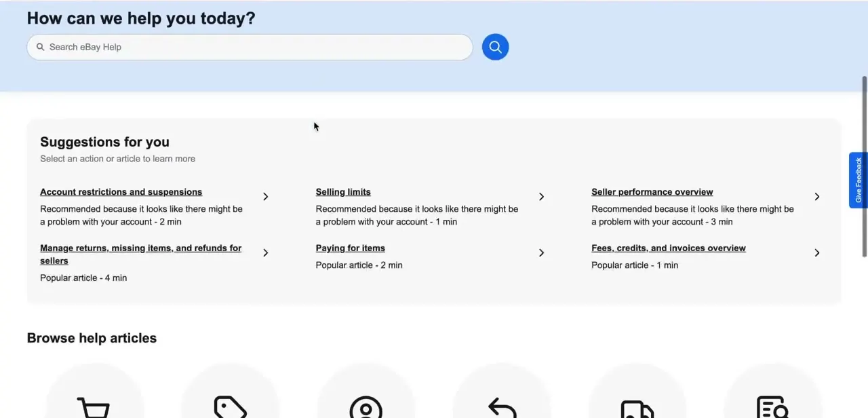Click chevron next to Manage returns for sellers
The image size is (868, 418).
(266, 253)
